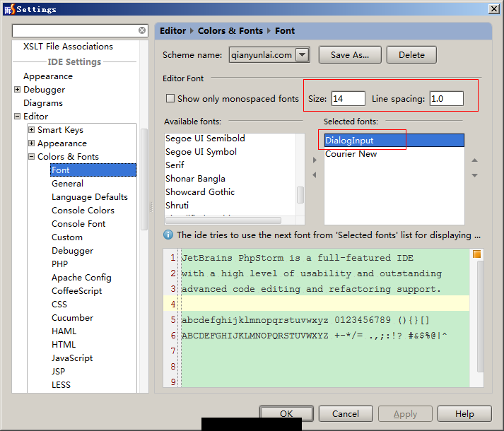Click the font Size field
Image resolution: width=504 pixels, height=431 pixels.
tap(348, 98)
